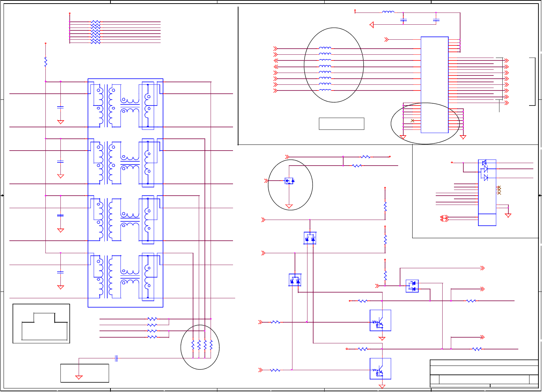Screen dimensions: 542x392
Task: Click the MOSFET symbol inside the circled region
Action: click(289, 181)
